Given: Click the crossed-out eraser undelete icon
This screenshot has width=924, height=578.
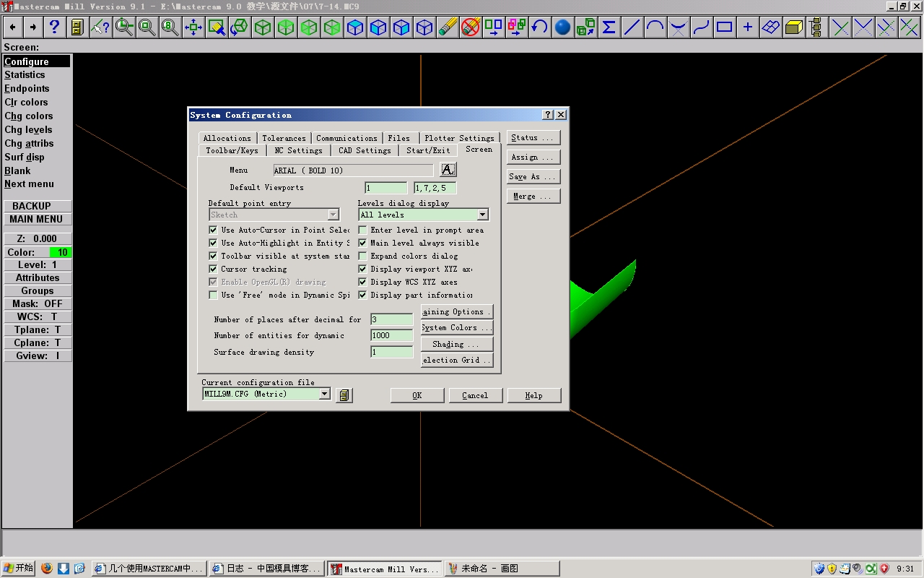Looking at the screenshot, I should click(471, 27).
